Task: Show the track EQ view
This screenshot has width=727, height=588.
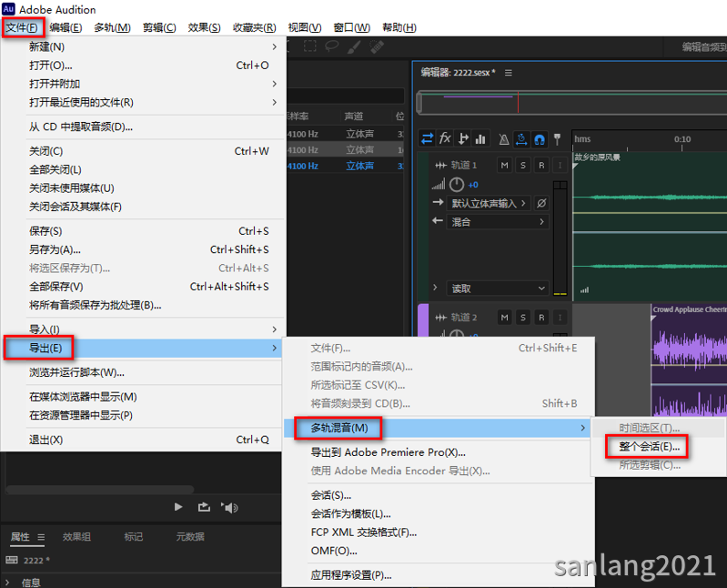Action: point(480,138)
